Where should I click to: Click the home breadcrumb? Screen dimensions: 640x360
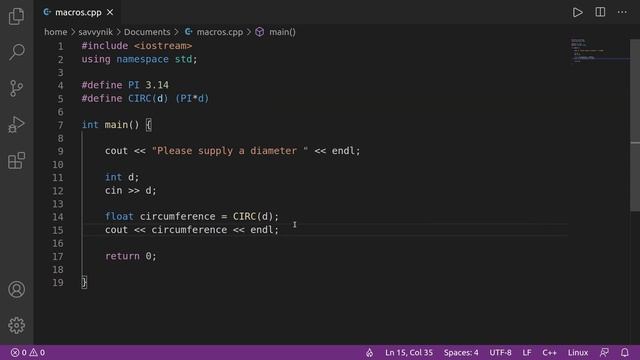[56, 32]
